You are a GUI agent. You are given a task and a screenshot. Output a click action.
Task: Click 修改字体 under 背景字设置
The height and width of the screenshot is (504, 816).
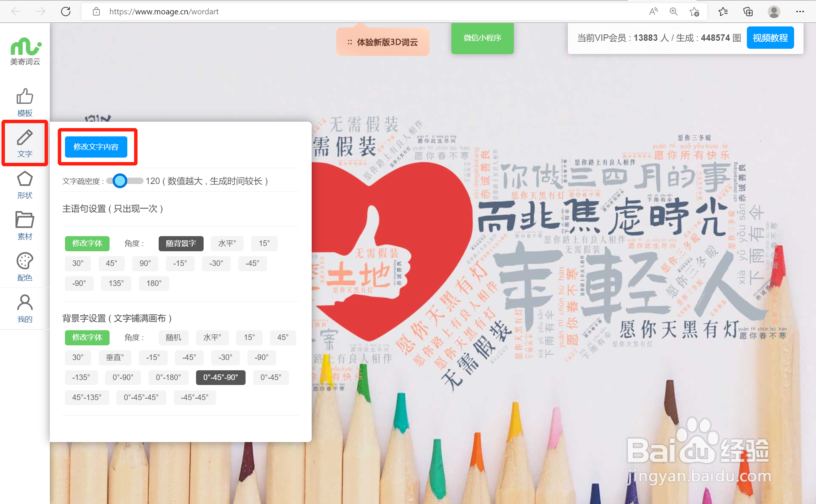pos(87,337)
